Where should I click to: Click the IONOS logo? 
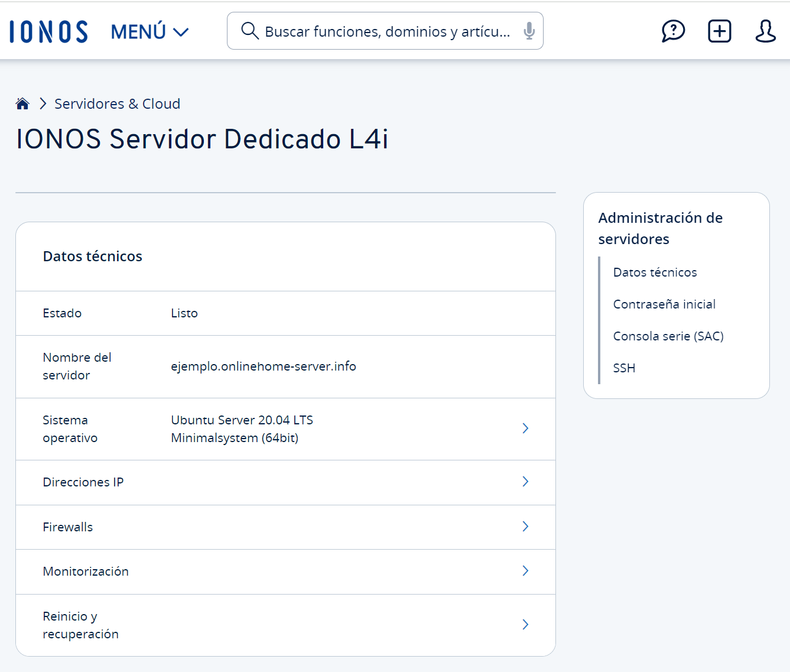(x=48, y=32)
